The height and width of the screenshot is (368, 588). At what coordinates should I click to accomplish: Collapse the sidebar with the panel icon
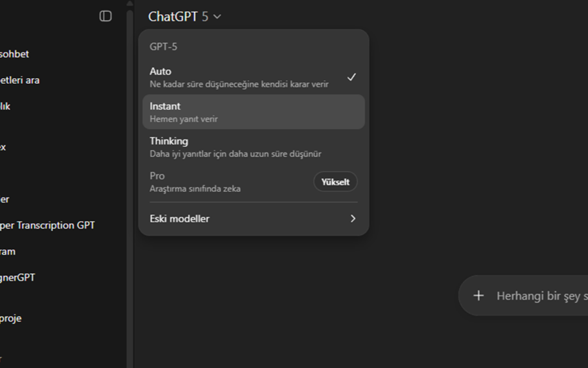click(x=106, y=16)
